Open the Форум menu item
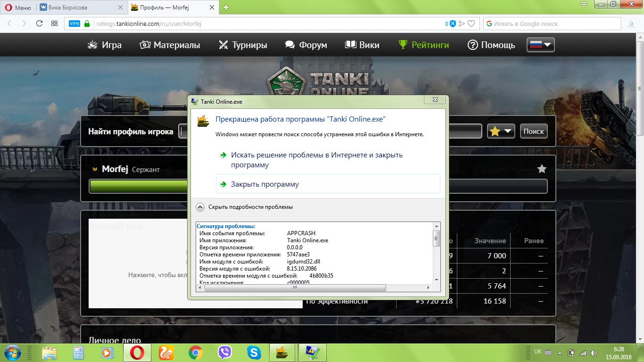This screenshot has height=362, width=644. coord(306,45)
